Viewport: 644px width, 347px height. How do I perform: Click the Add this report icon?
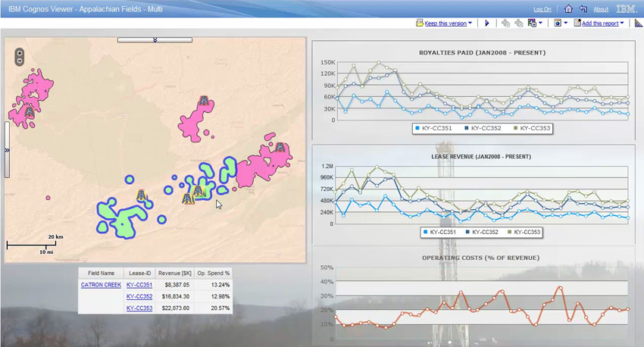point(577,23)
